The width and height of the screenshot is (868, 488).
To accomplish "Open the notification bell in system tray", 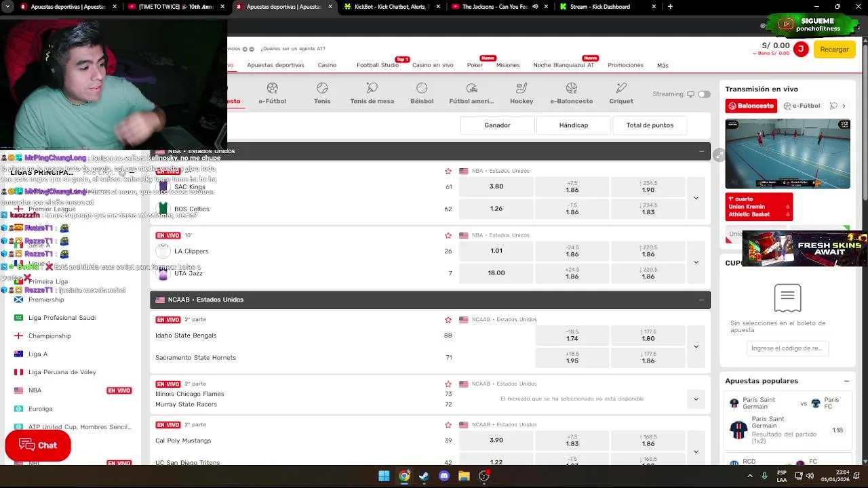I will coord(856,476).
